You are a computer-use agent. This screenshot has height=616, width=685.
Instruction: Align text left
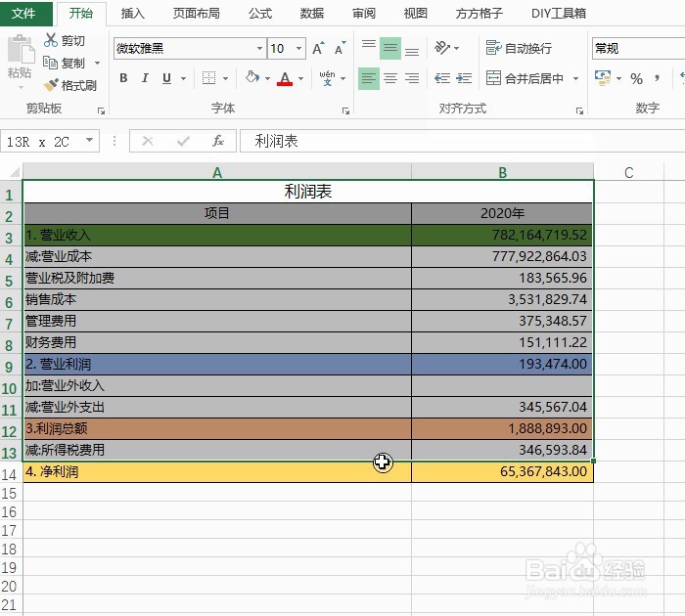click(x=369, y=78)
